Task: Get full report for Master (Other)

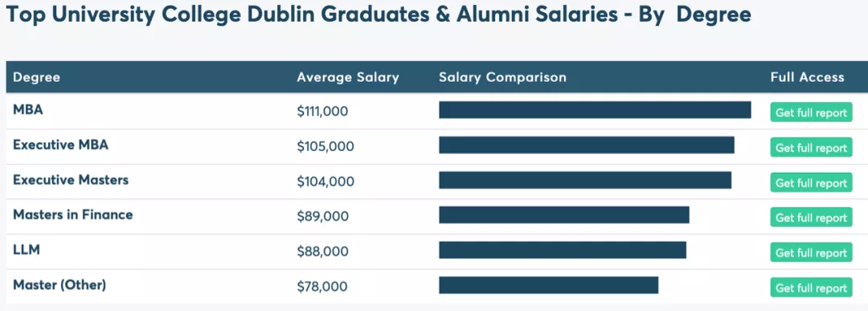Action: [811, 288]
